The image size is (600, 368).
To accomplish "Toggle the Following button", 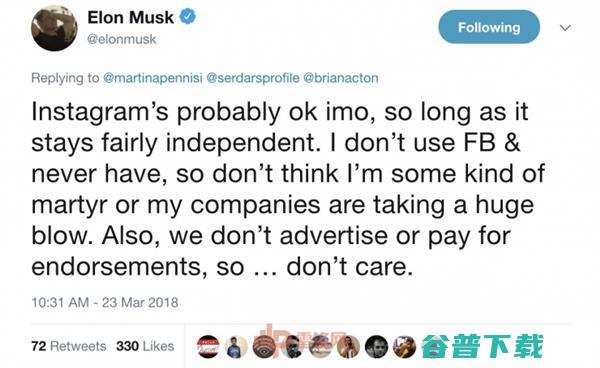I will point(489,27).
